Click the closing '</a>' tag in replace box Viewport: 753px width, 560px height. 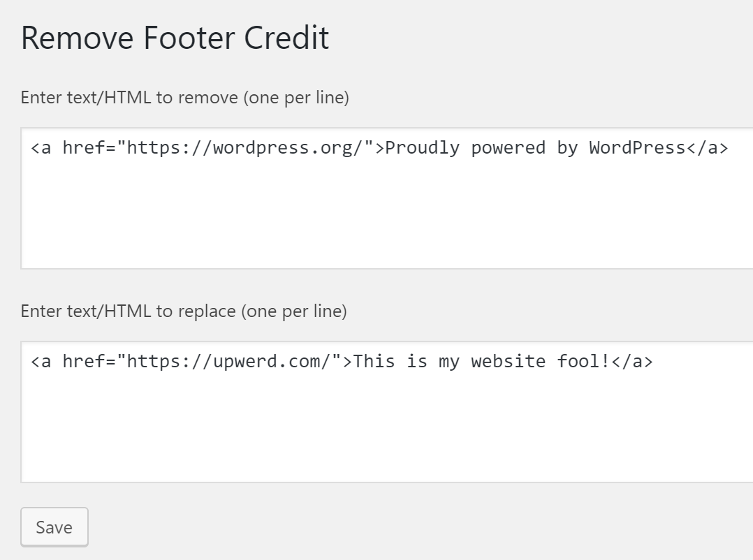tap(632, 361)
